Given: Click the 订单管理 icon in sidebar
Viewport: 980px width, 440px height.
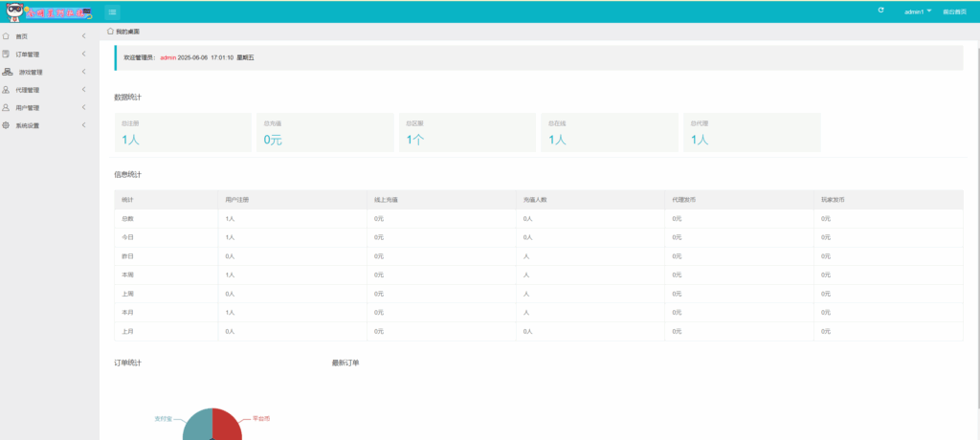Looking at the screenshot, I should (x=7, y=54).
